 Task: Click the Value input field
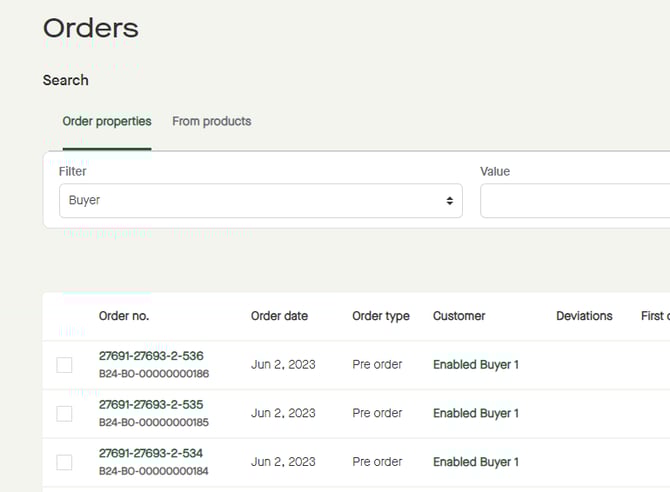tap(574, 201)
